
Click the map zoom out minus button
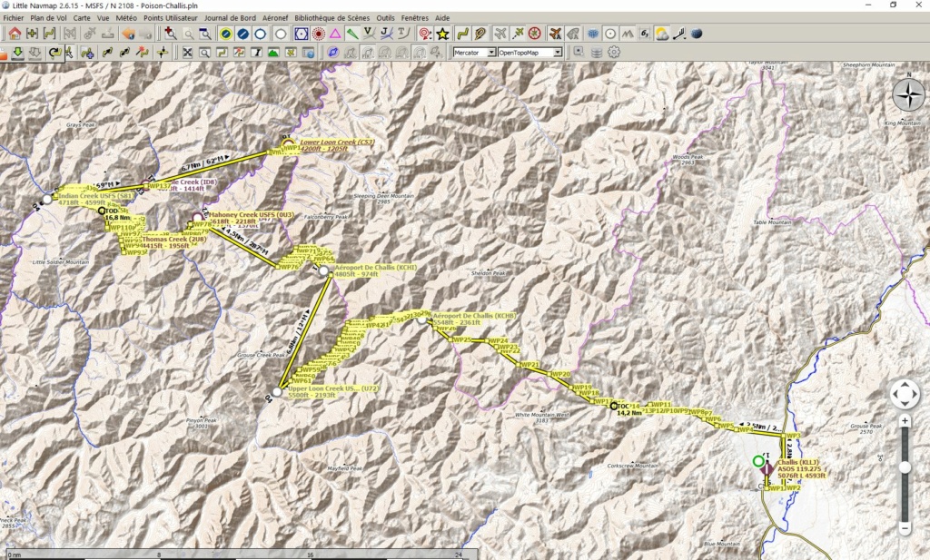point(905,526)
